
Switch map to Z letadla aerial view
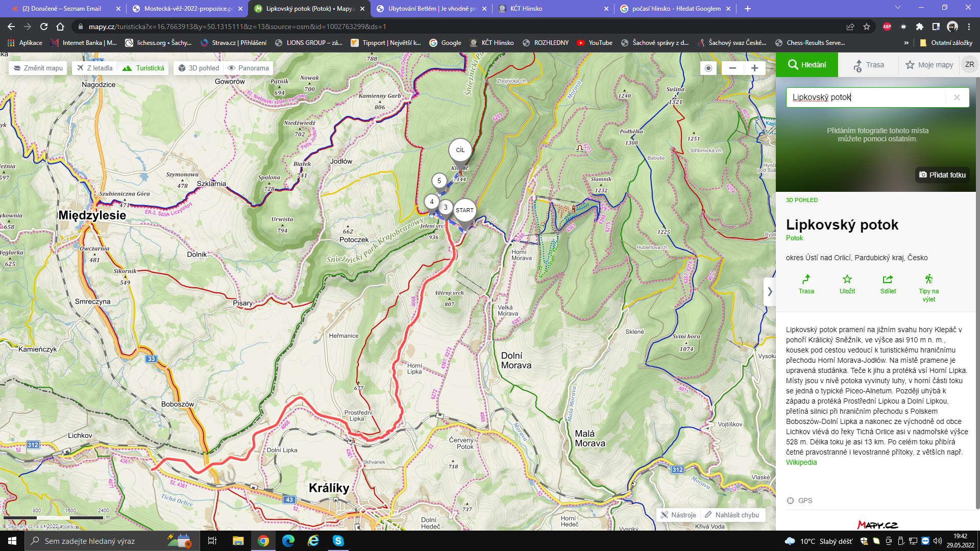point(95,68)
